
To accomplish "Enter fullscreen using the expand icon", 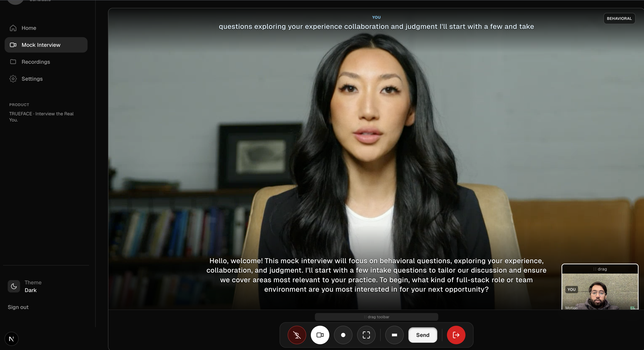I will [366, 335].
